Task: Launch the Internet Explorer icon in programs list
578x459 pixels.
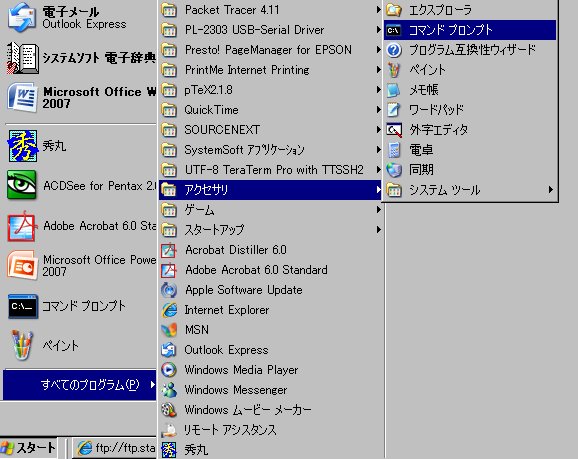Action: coord(169,310)
